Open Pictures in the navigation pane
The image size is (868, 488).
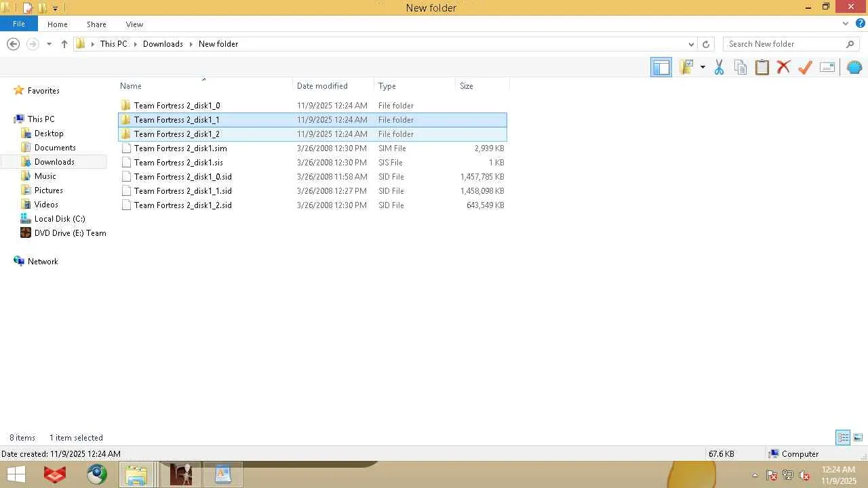point(49,190)
